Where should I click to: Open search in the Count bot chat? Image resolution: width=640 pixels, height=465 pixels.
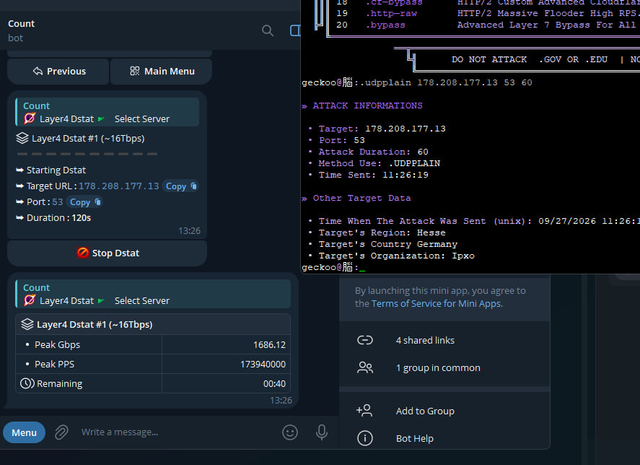pos(267,31)
